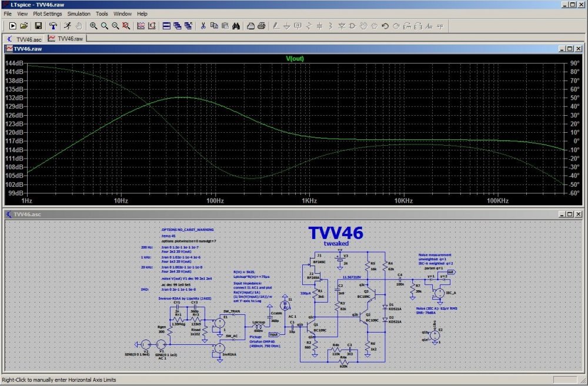The height and width of the screenshot is (386, 588).
Task: Open the Simulation menu
Action: point(79,13)
